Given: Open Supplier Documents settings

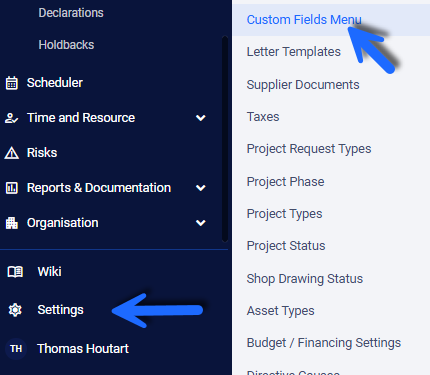Looking at the screenshot, I should (303, 85).
